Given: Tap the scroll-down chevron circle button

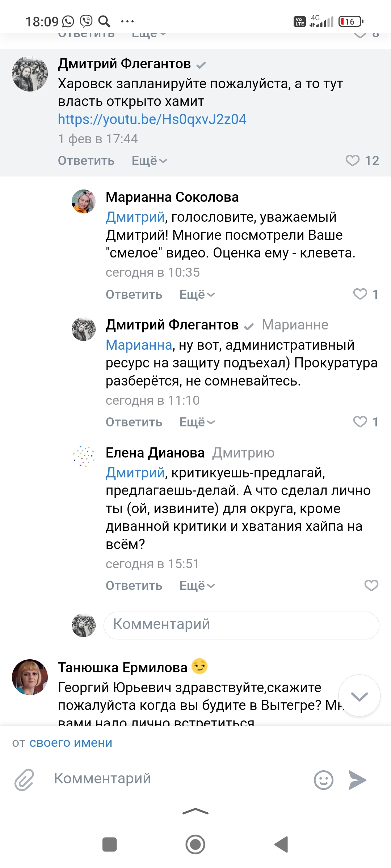Looking at the screenshot, I should pos(359,695).
